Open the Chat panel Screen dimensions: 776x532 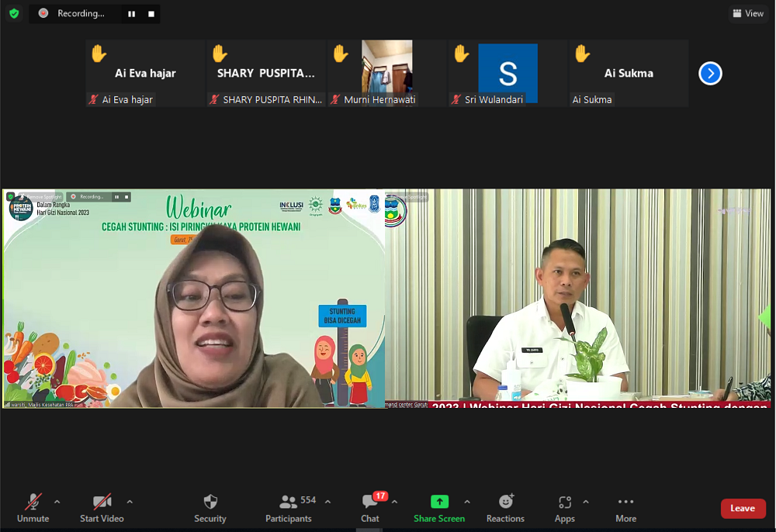pos(370,507)
